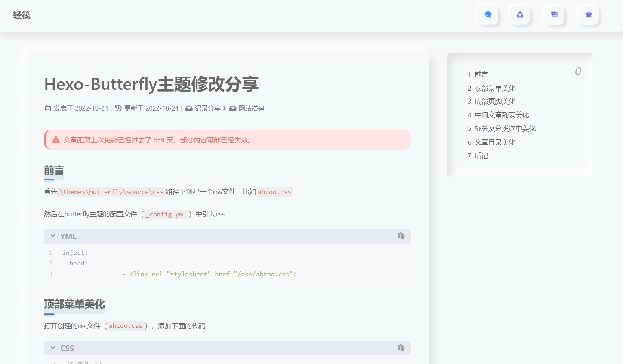This screenshot has width=623, height=364.
Task: Go to 文章目录美化 in contents
Action: [x=495, y=142]
